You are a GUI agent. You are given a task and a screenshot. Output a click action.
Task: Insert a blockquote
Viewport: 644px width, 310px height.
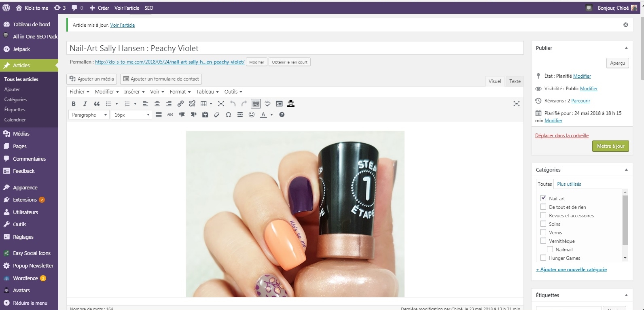tap(97, 104)
